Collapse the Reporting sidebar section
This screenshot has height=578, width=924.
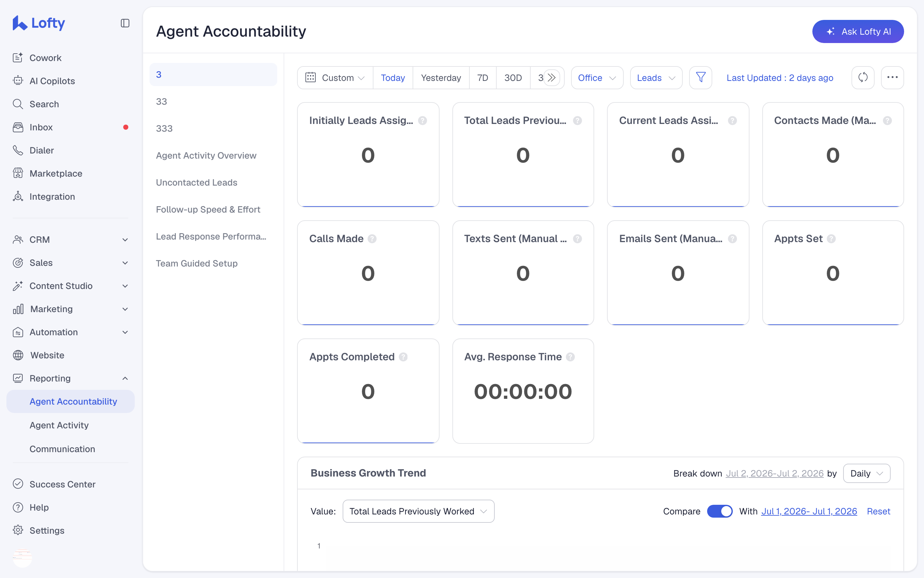click(71, 378)
